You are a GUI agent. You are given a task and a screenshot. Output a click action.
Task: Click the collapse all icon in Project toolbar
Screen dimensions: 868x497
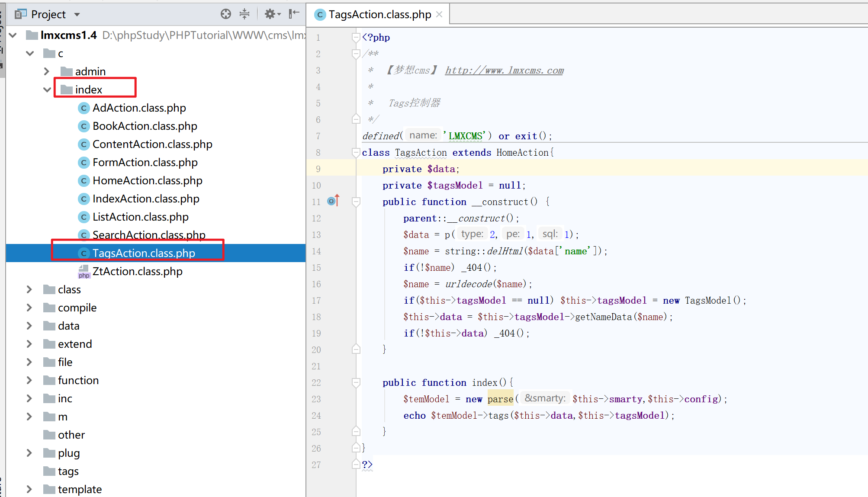tap(244, 14)
